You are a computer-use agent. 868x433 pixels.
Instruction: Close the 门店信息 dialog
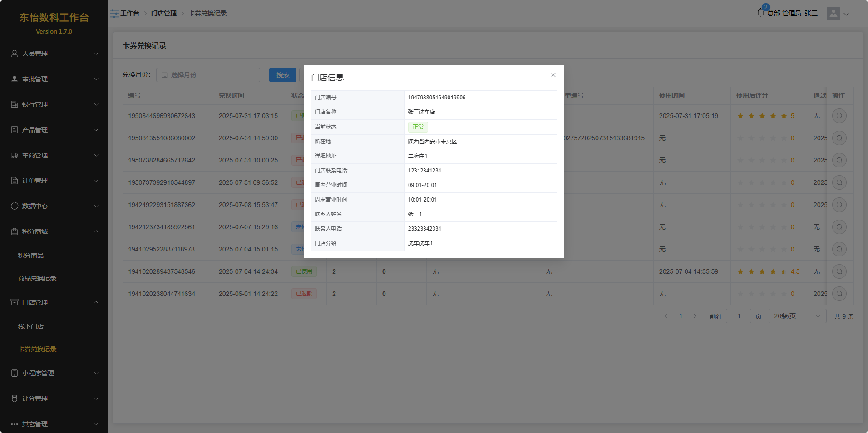point(553,75)
